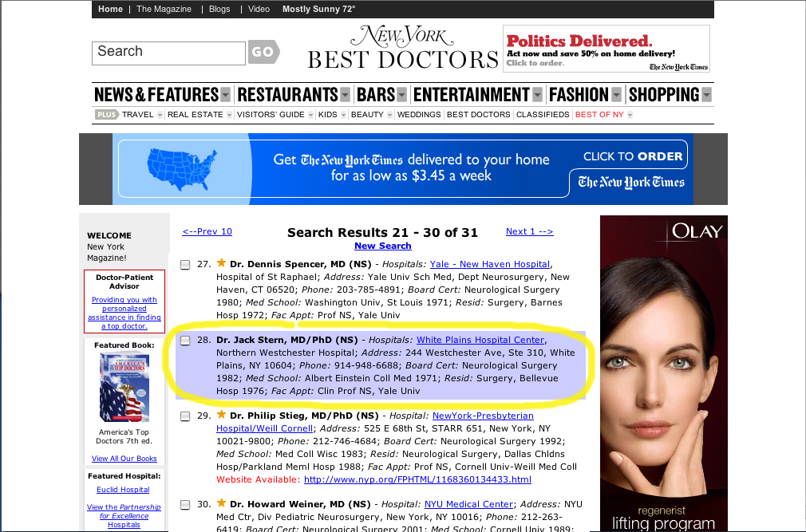Open Visitors' Guide subnav link

click(x=271, y=115)
